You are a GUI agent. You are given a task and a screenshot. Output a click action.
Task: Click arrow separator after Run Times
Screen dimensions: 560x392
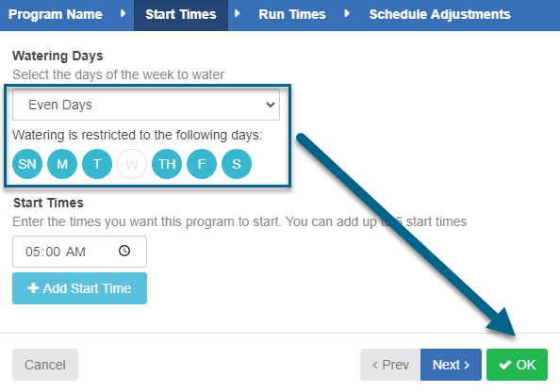tap(347, 14)
